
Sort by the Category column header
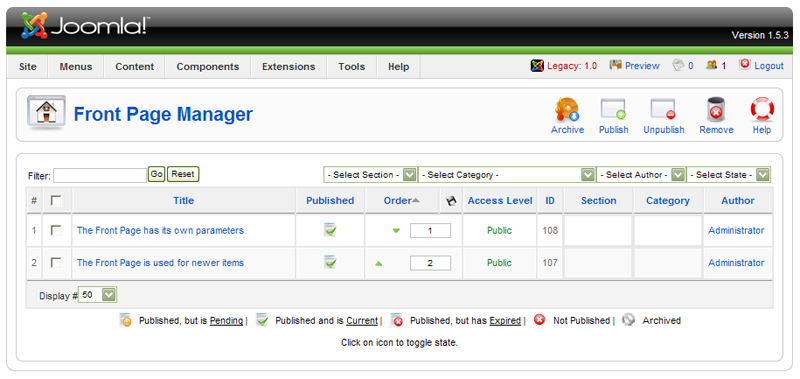[668, 200]
